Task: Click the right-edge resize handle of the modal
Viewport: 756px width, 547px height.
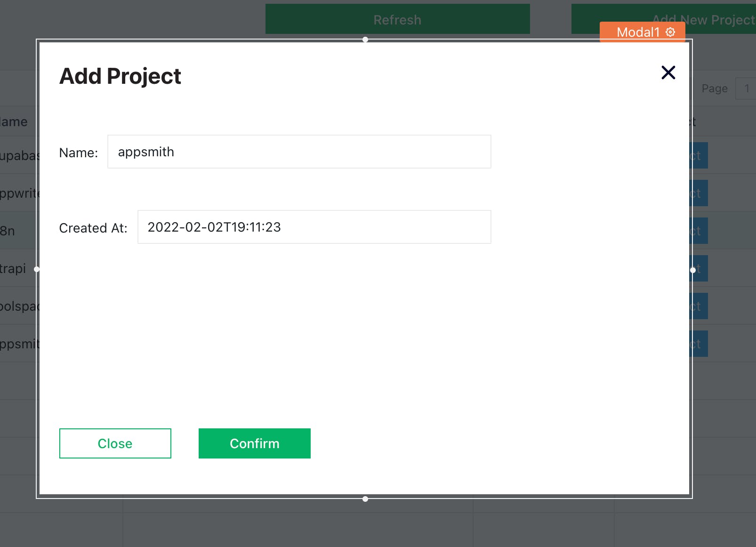Action: [692, 270]
